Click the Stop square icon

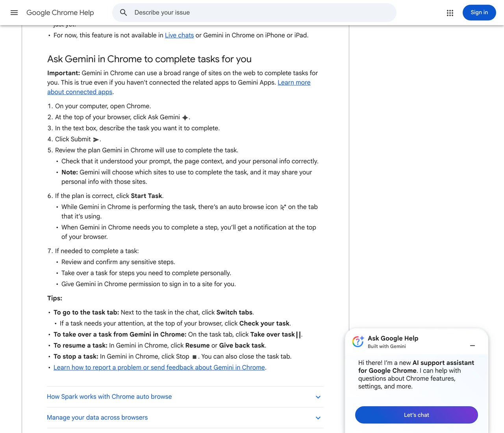tap(195, 357)
